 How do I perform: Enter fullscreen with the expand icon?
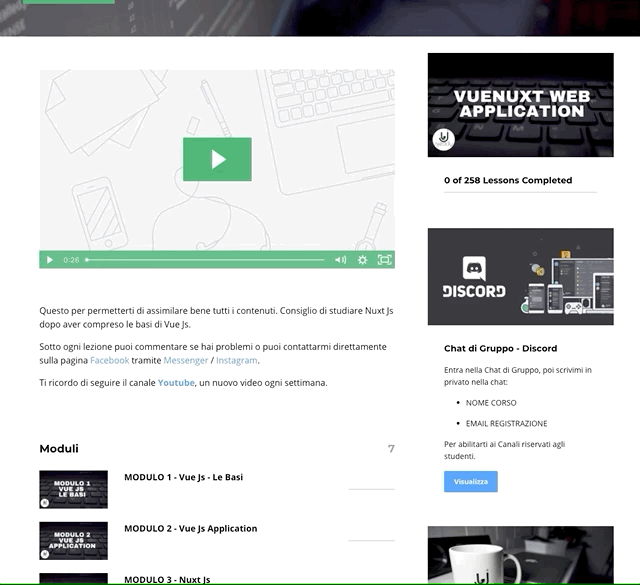coord(384,260)
